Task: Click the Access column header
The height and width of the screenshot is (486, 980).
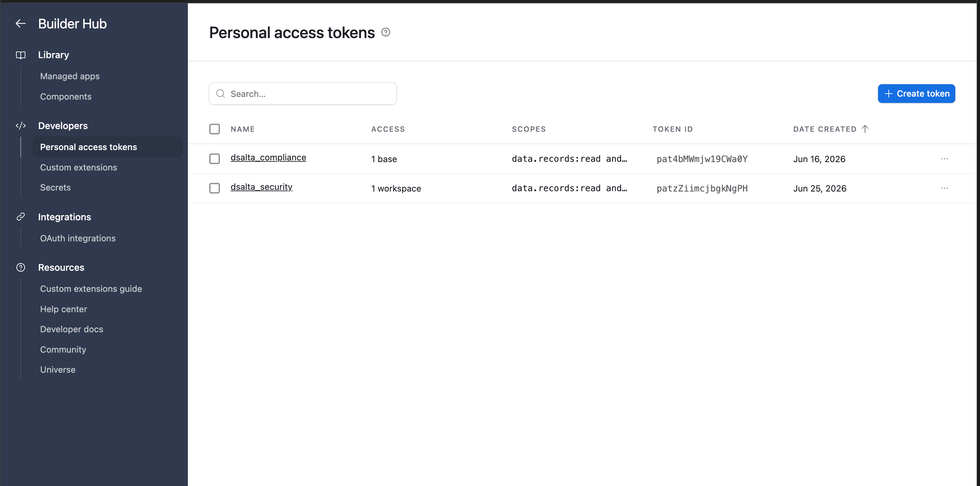Action: click(388, 129)
